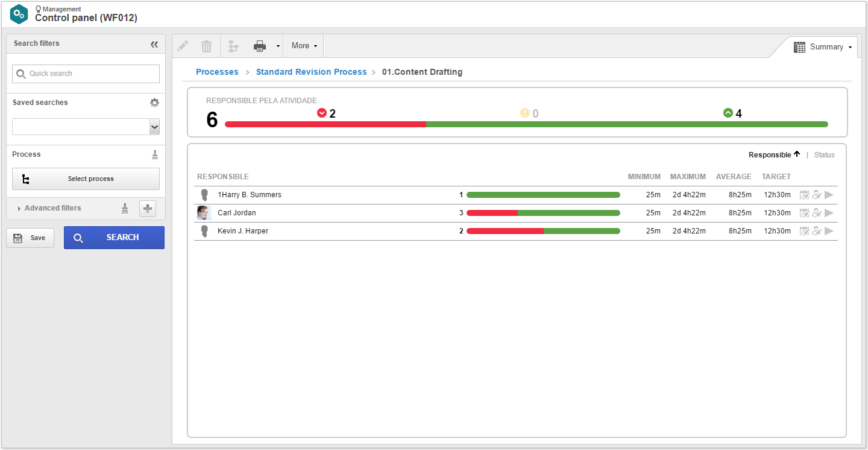Click Carl Jordan's profile photo
868x450 pixels.
pyautogui.click(x=204, y=213)
